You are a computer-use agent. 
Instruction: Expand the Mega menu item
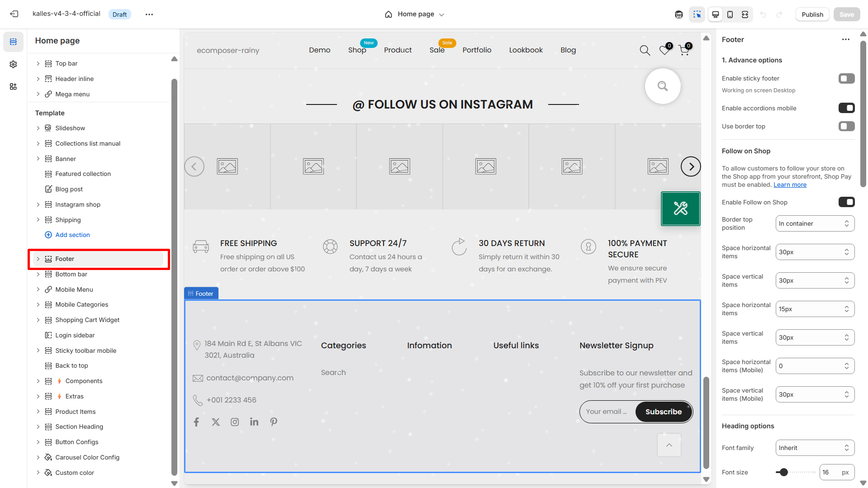click(38, 94)
